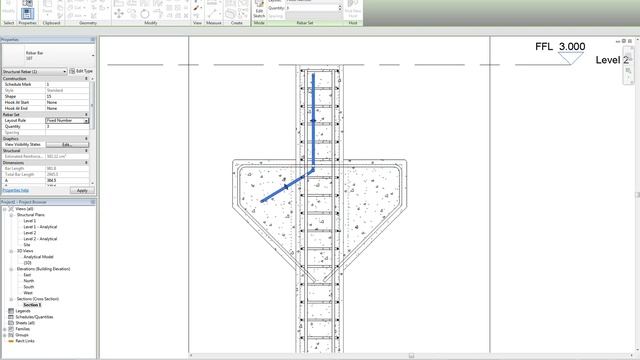Collapse the Dimensions properties group
The image size is (640, 360).
[x=86, y=163]
